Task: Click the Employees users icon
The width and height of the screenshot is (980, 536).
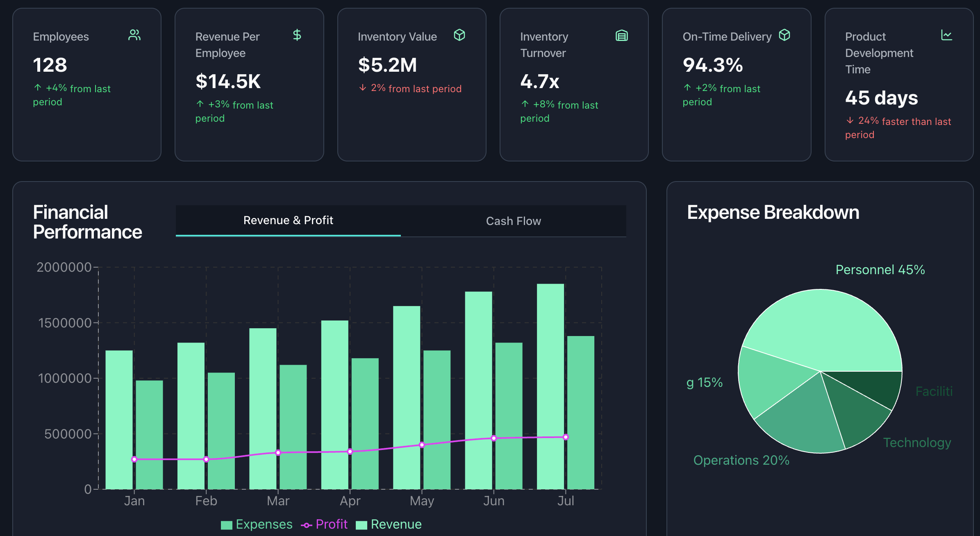Action: [134, 35]
